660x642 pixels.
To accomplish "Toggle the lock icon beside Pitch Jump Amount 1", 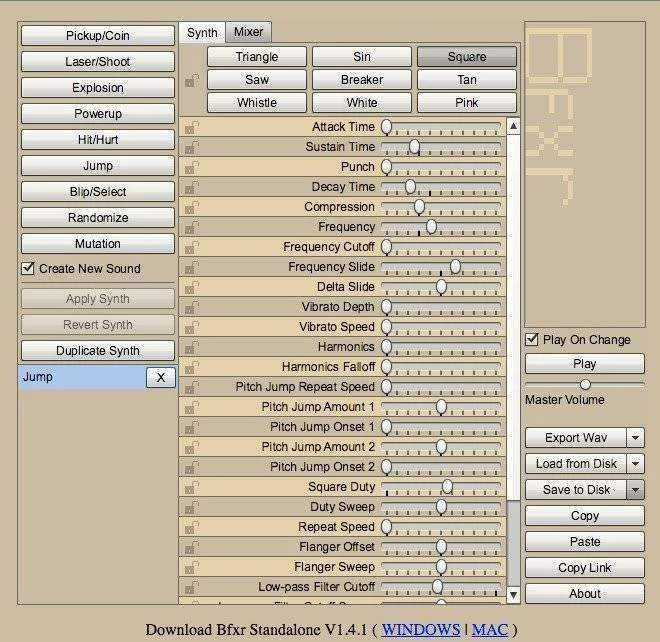I will [x=192, y=408].
